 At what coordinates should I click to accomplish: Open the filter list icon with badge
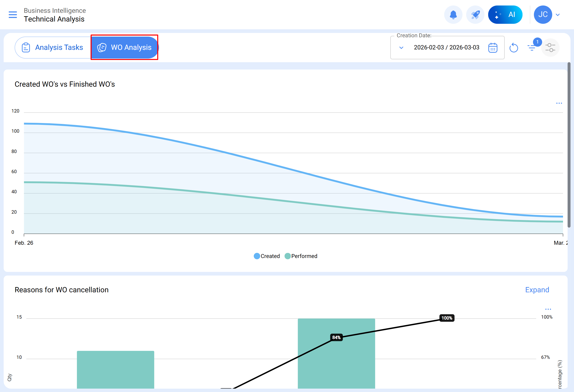(x=531, y=47)
